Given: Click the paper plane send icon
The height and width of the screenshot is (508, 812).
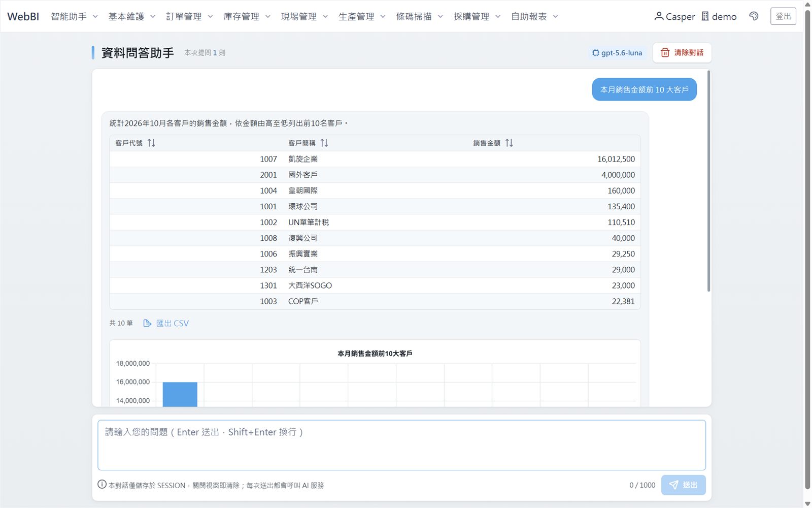Looking at the screenshot, I should tap(673, 485).
